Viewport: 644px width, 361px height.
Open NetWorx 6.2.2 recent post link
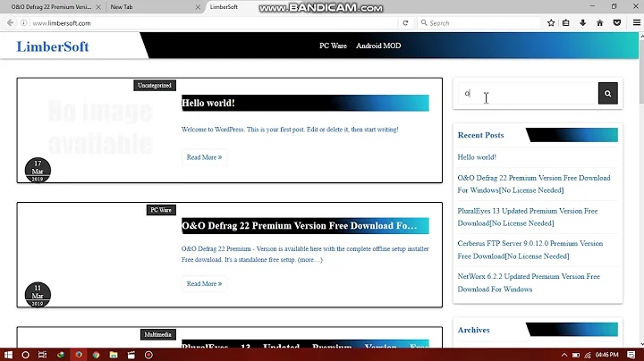point(529,282)
